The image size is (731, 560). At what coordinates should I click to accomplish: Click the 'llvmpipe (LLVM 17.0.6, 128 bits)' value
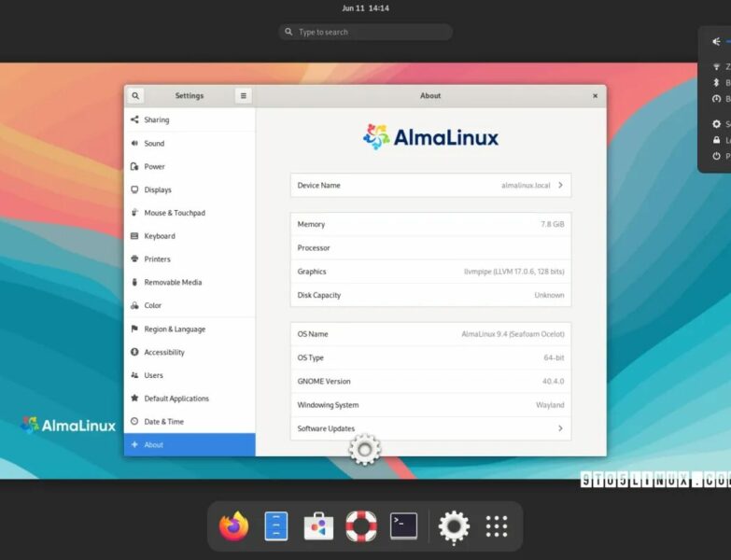(514, 272)
